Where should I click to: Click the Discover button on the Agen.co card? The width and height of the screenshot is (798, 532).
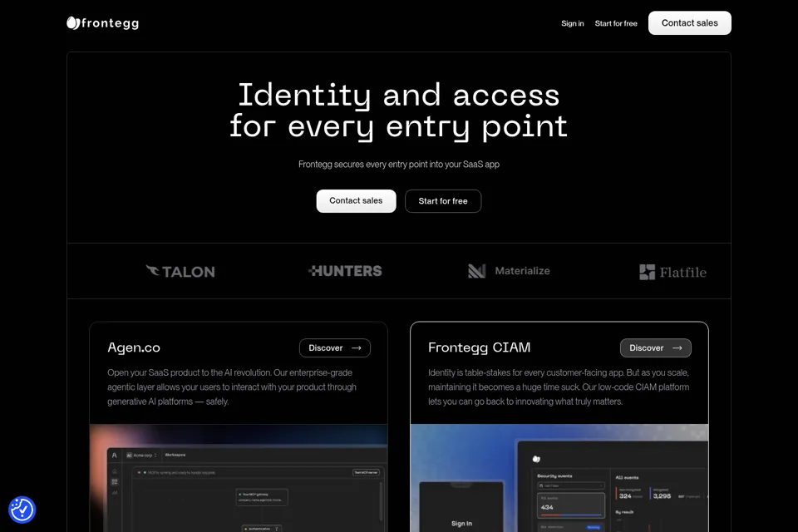coord(335,347)
